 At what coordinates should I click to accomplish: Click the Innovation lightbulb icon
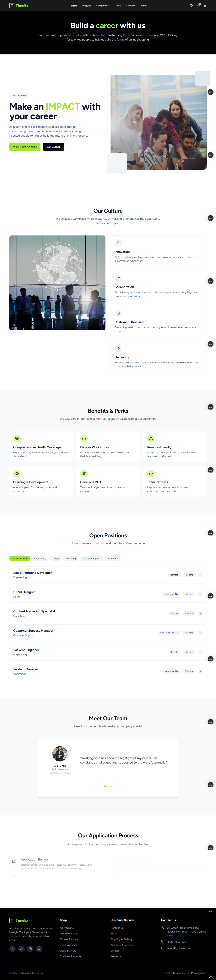click(x=118, y=243)
